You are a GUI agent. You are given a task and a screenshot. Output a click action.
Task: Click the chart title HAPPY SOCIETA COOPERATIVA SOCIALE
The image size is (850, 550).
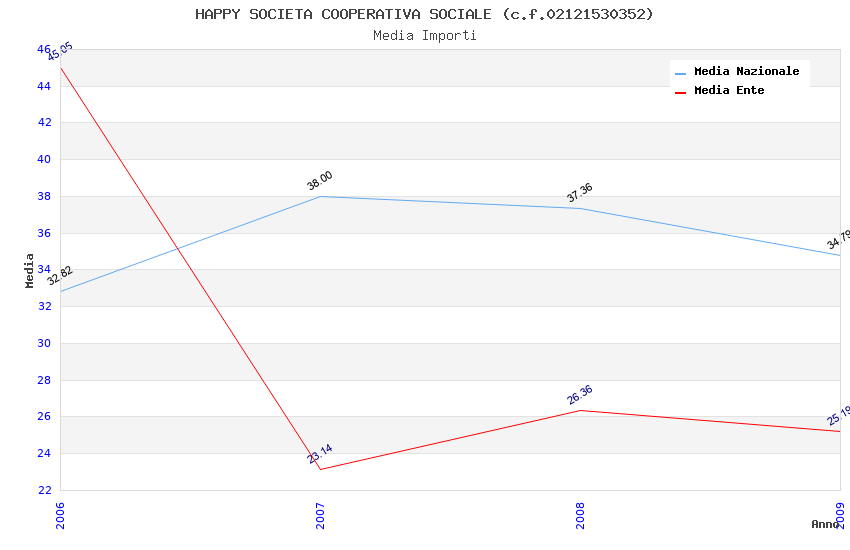[x=424, y=14]
